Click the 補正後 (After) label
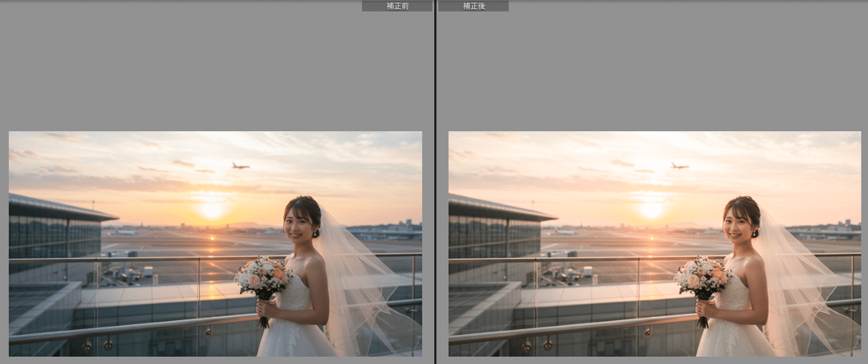 (473, 6)
